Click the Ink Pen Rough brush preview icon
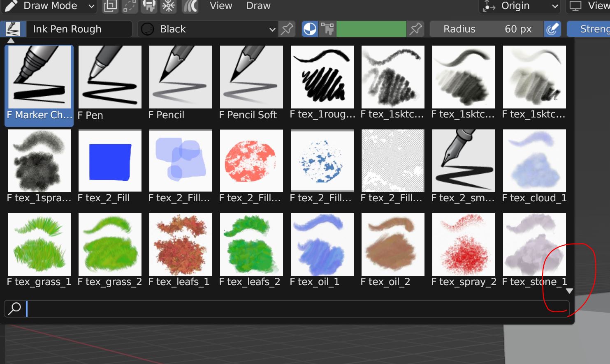 click(x=13, y=29)
